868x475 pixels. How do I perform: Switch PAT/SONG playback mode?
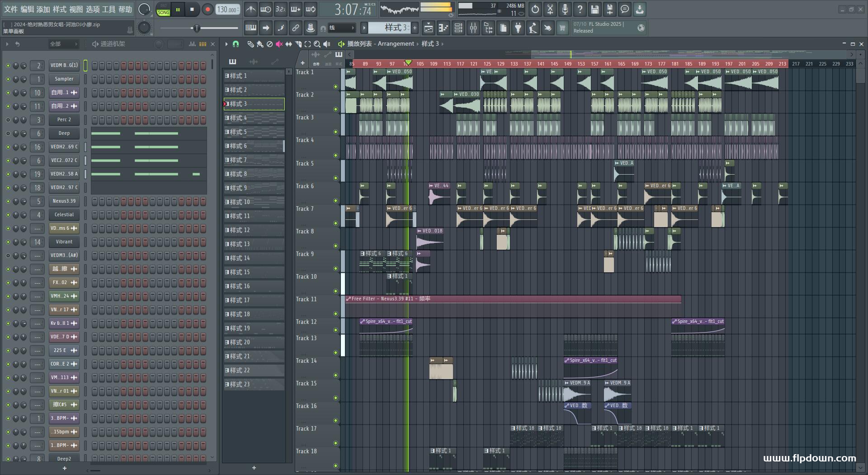pos(163,9)
